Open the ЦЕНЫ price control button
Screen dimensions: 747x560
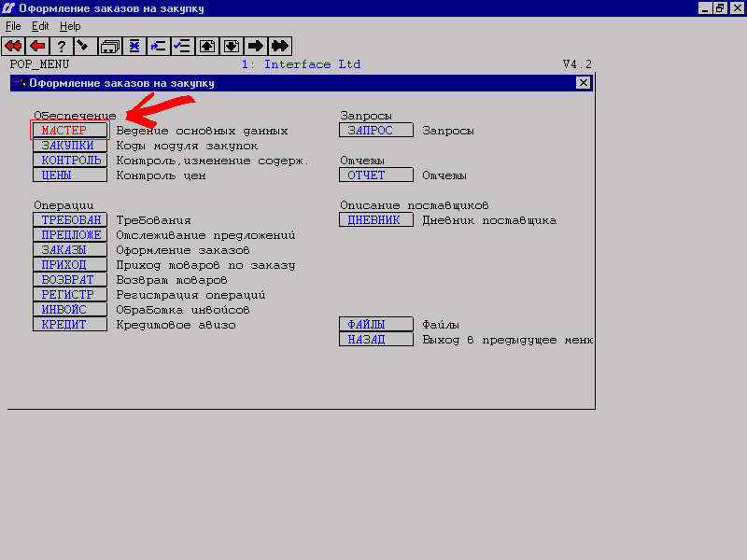click(70, 175)
